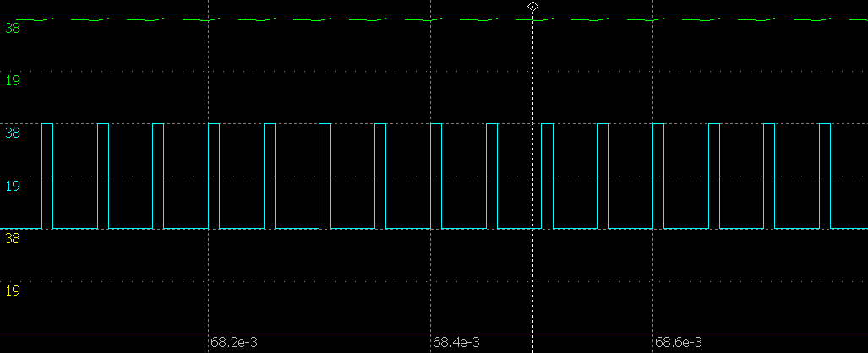Click the 68.4e-3 time axis label
The height and width of the screenshot is (353, 868).
(x=457, y=343)
